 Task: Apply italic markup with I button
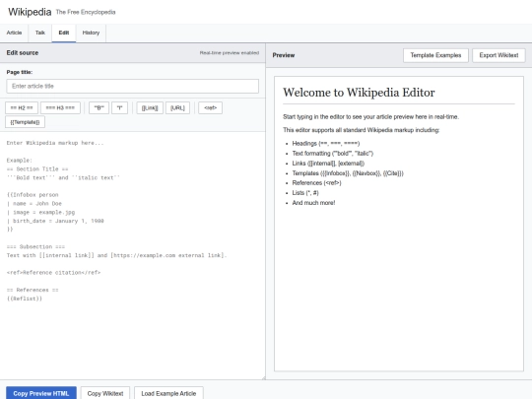click(x=120, y=108)
